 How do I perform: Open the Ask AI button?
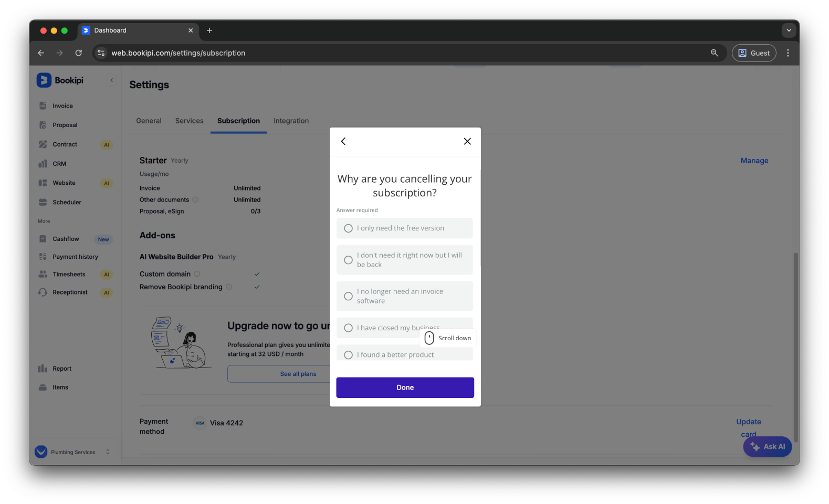(x=767, y=447)
